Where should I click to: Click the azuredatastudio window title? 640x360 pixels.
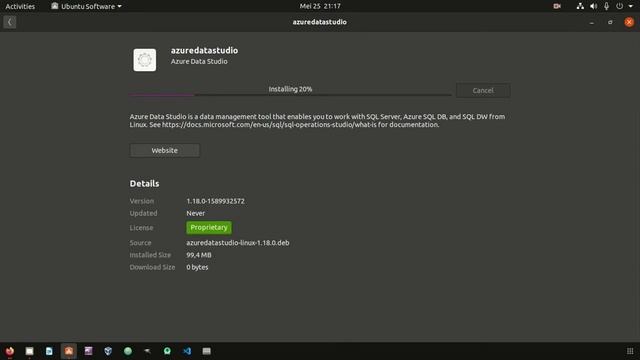[320, 22]
